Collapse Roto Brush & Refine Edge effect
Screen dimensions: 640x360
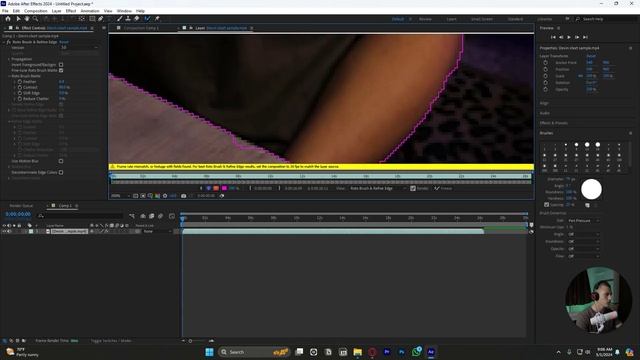pyautogui.click(x=4, y=42)
